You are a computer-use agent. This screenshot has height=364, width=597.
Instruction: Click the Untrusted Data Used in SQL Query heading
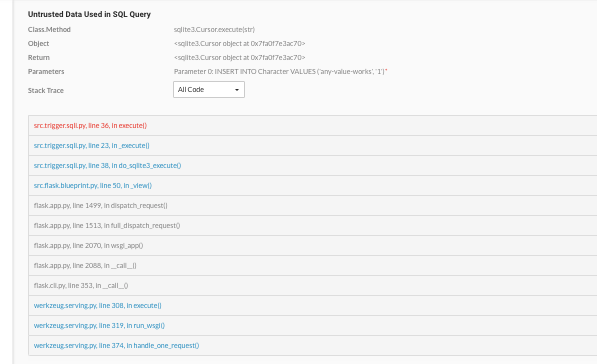coord(89,14)
